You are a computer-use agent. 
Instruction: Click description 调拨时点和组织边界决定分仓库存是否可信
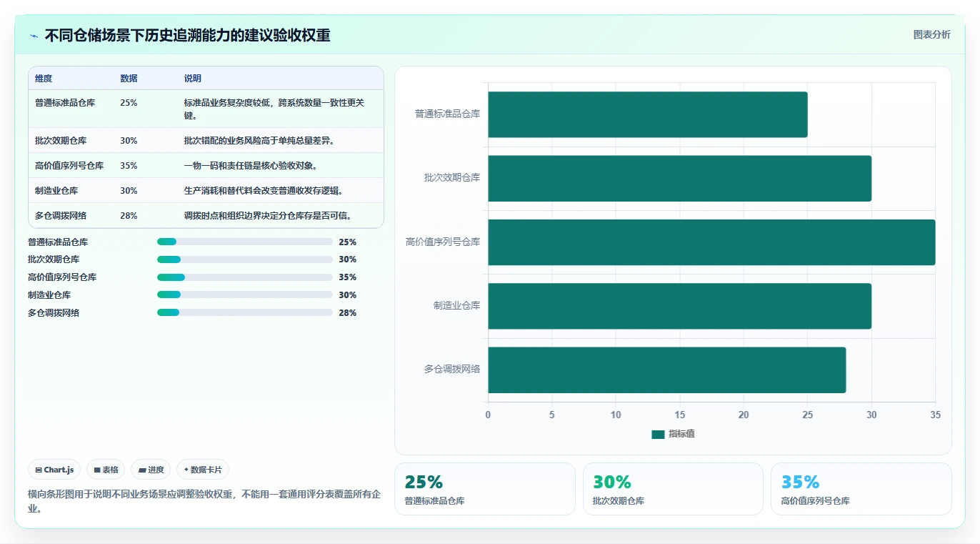coord(268,216)
